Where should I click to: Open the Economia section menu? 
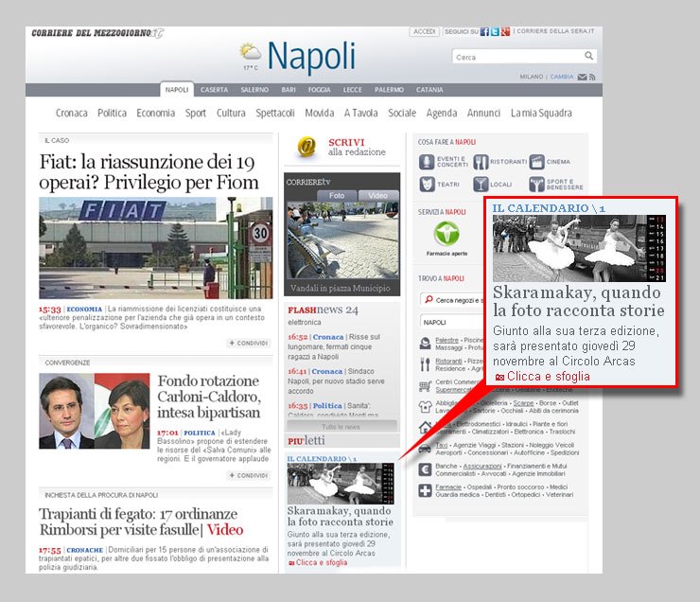point(156,113)
